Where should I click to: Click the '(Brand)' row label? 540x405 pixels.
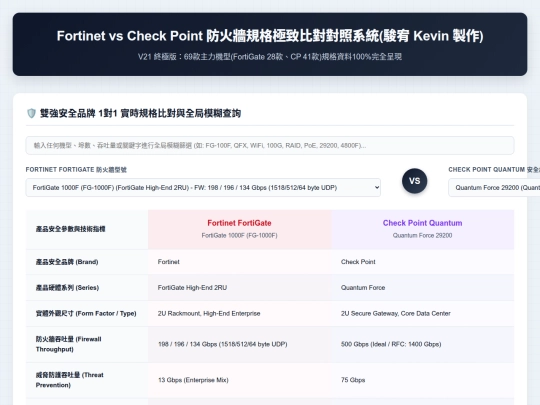click(x=67, y=262)
